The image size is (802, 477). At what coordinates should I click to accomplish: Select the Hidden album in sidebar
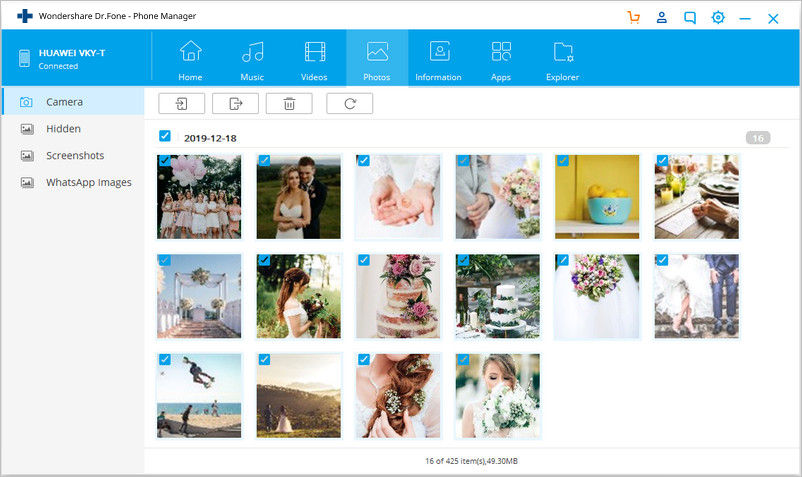pos(63,129)
